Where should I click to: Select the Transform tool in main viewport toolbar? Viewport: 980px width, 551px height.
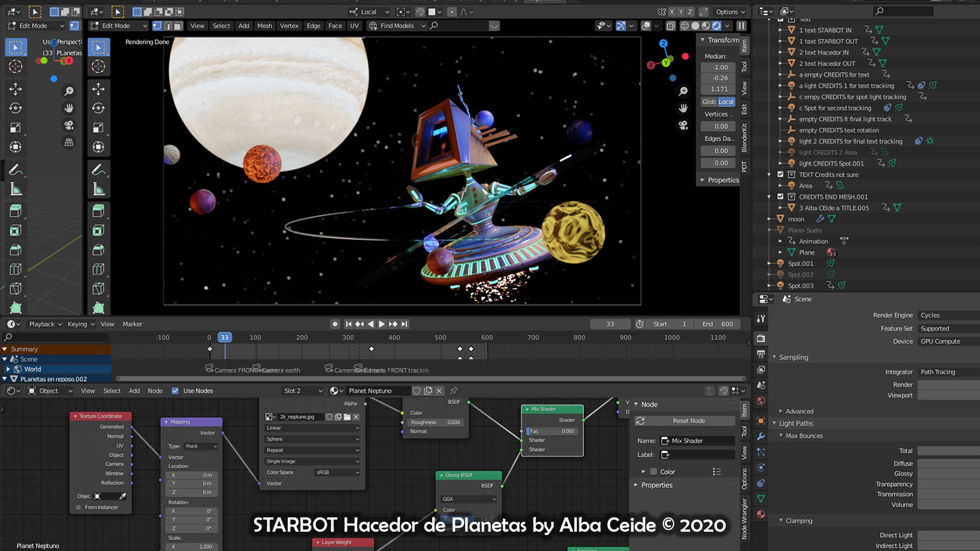pyautogui.click(x=99, y=147)
